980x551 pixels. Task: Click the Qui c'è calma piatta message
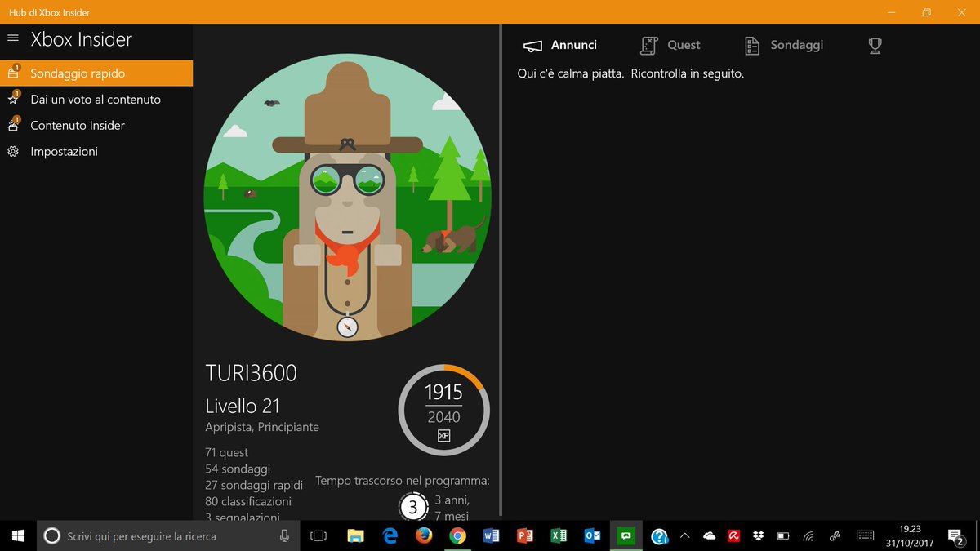pos(630,73)
